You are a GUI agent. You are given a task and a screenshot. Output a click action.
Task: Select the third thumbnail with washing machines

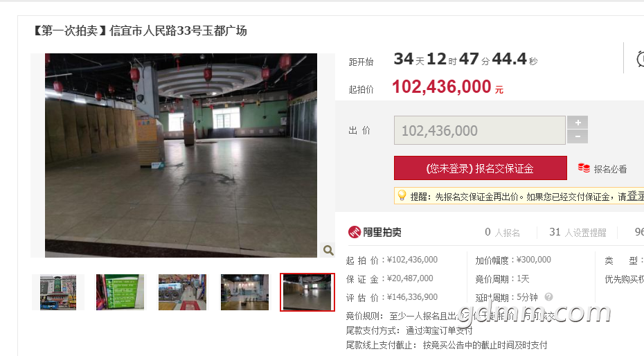pos(182,292)
